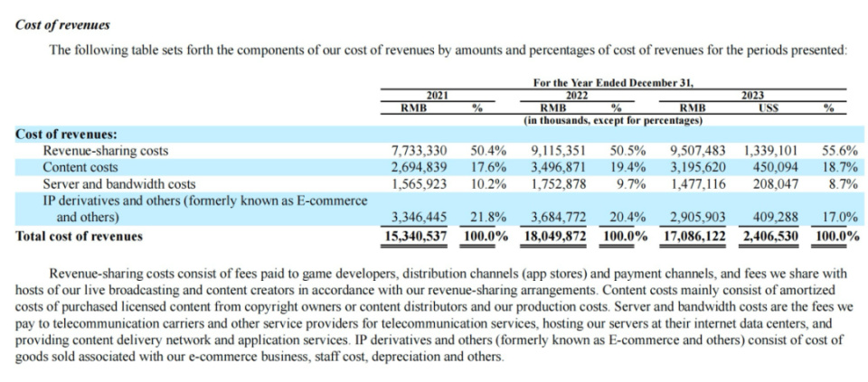868x382 pixels.
Task: Select the "in thousands, except for percentages" note
Action: click(x=613, y=120)
